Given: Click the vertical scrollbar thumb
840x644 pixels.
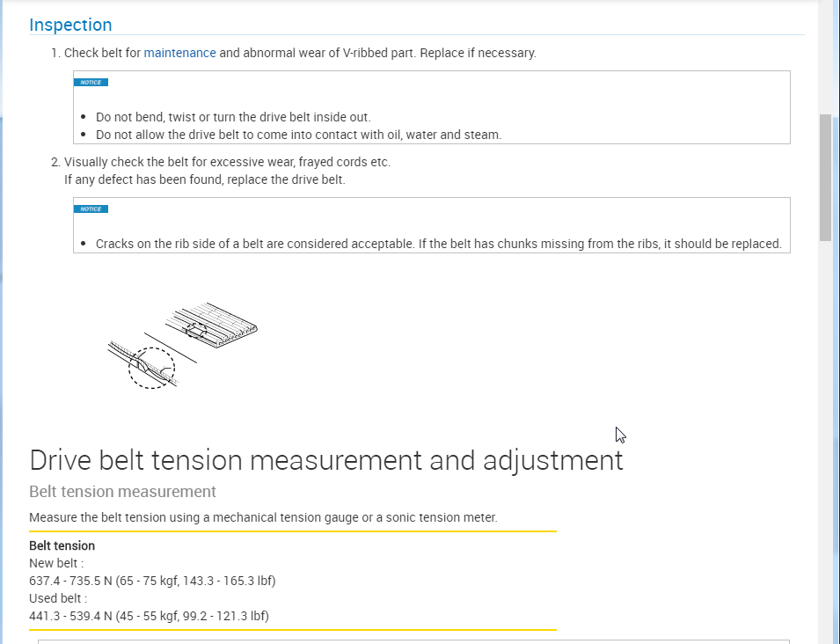Looking at the screenshot, I should coord(825,176).
